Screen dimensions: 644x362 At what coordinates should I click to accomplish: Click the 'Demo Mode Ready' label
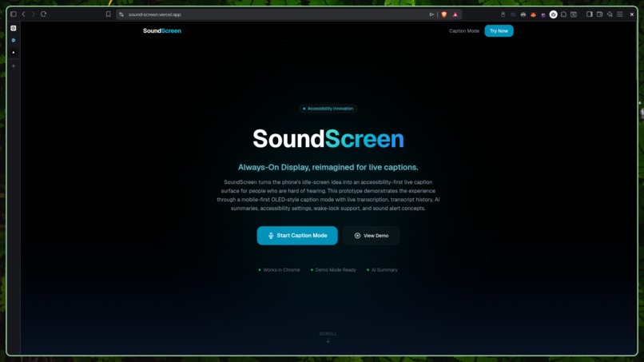336,270
